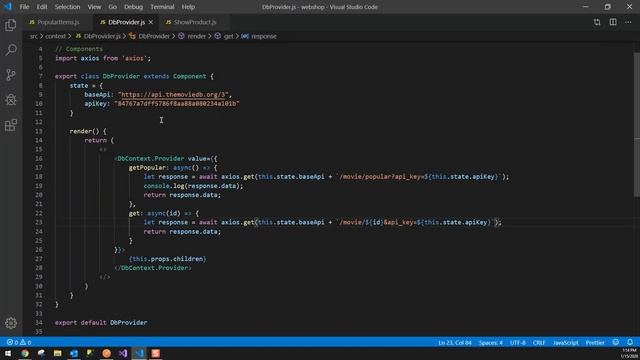Image resolution: width=640 pixels, height=360 pixels.
Task: Change encoding via UTF-8 status item
Action: [518, 342]
